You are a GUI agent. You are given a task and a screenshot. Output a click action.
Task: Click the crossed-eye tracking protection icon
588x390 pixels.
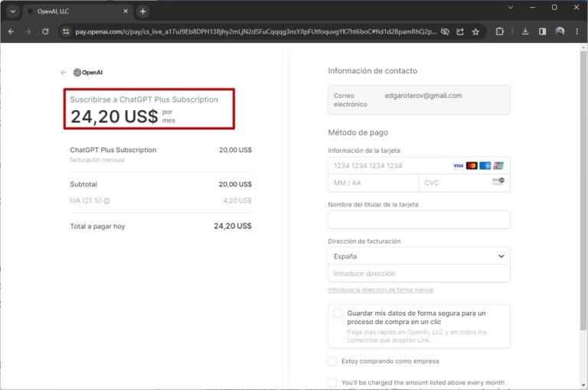[445, 32]
